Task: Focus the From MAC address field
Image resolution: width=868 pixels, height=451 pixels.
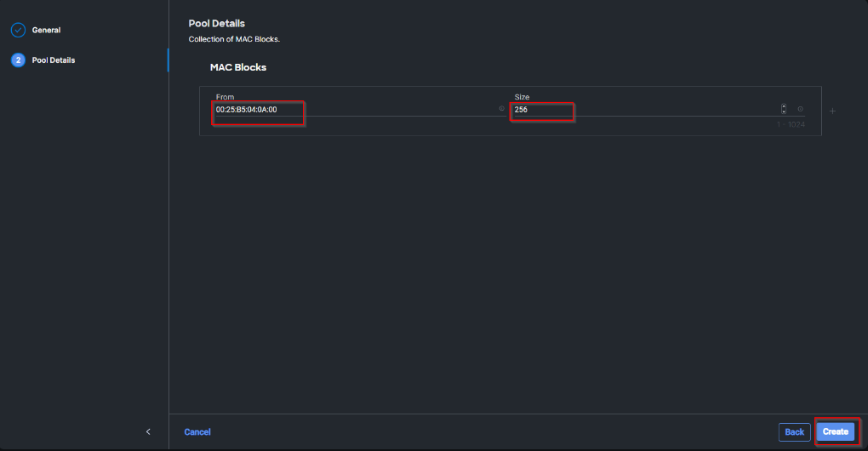Action: click(340, 110)
